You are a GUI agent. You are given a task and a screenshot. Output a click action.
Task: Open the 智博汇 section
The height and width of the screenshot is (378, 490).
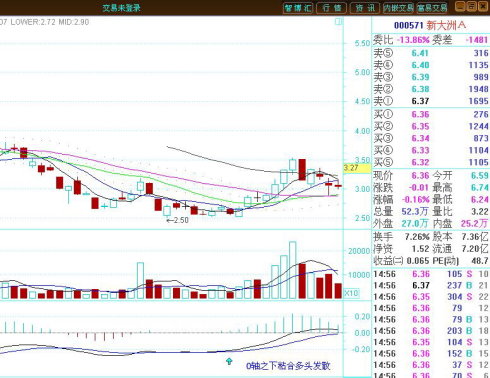(298, 8)
